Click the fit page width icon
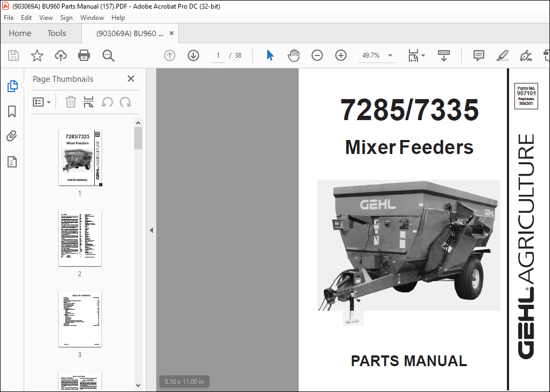550x392 pixels. 413,55
